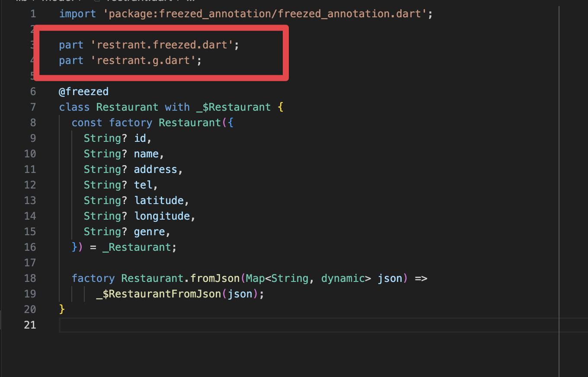Screen dimensions: 588x377
Task: Click the _Restaurant identifier on line 16
Action: (x=137, y=247)
